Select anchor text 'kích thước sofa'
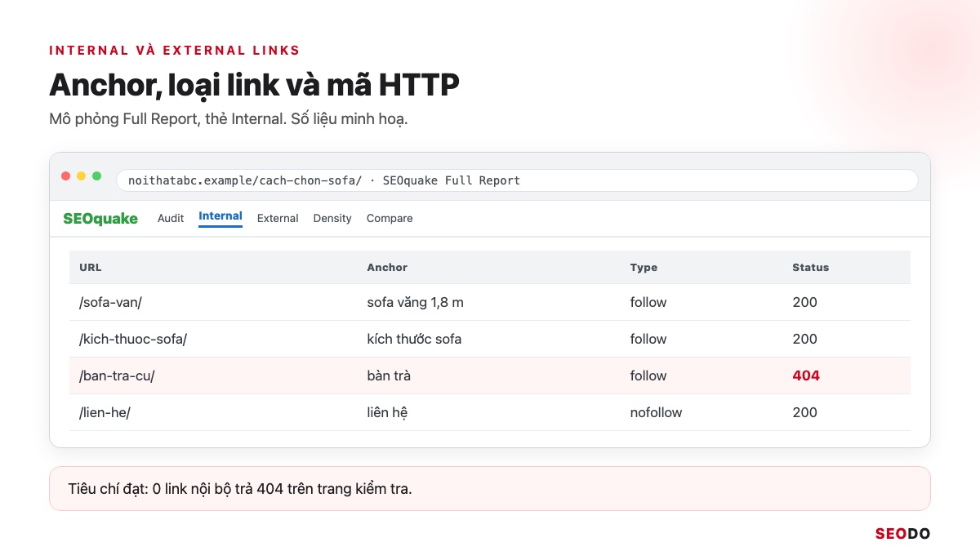Screen dimensions: 980x560 [x=415, y=339]
